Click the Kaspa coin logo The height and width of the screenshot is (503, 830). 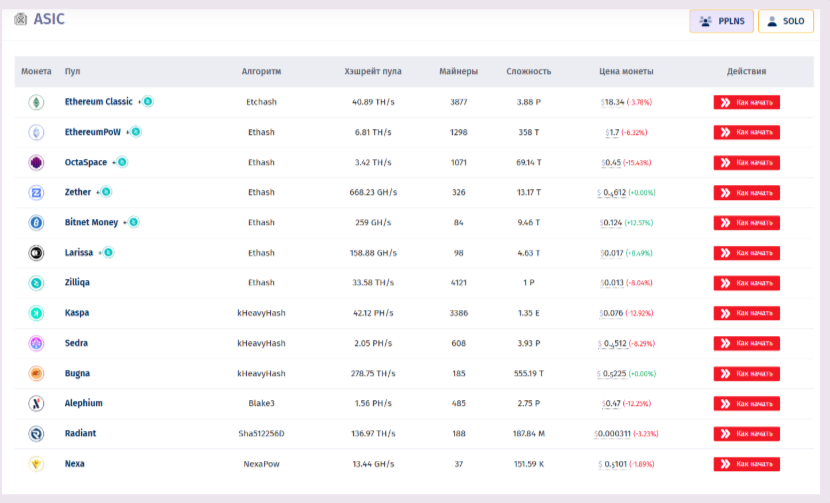[36, 313]
